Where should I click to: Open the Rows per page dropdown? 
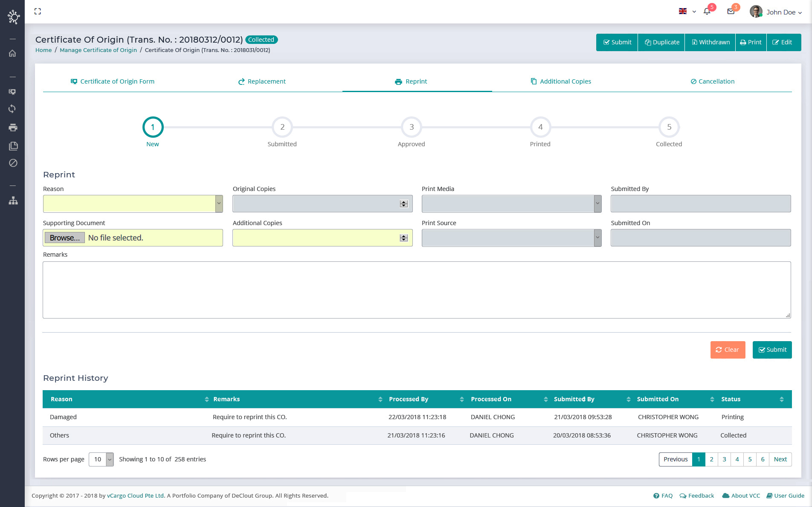click(x=110, y=459)
